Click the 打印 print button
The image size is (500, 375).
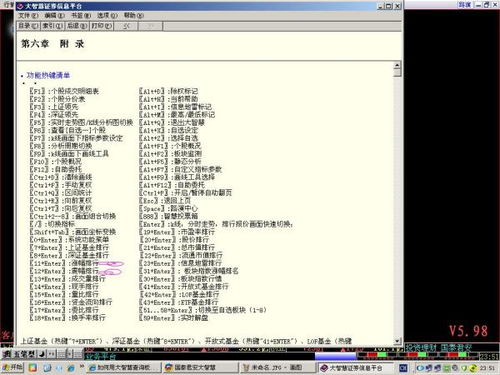102,26
